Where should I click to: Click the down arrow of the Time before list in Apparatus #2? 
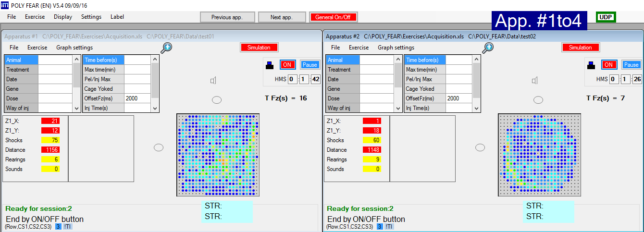[476, 108]
